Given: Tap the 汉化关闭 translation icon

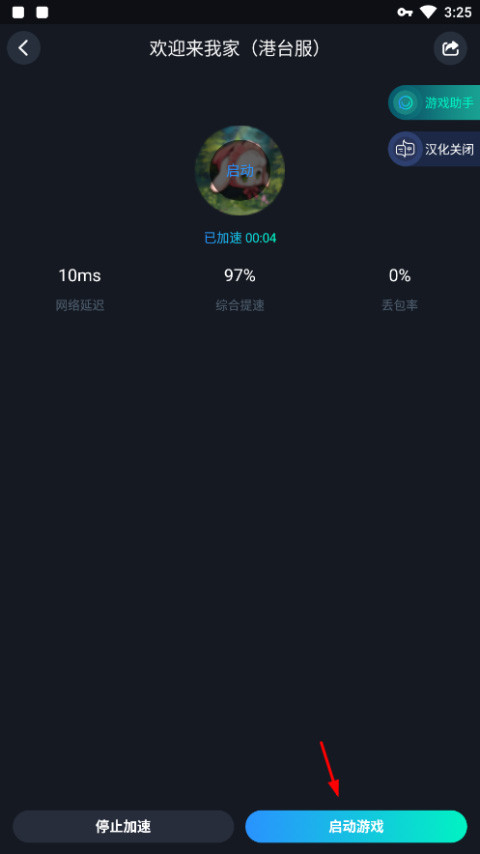Looking at the screenshot, I should point(405,149).
